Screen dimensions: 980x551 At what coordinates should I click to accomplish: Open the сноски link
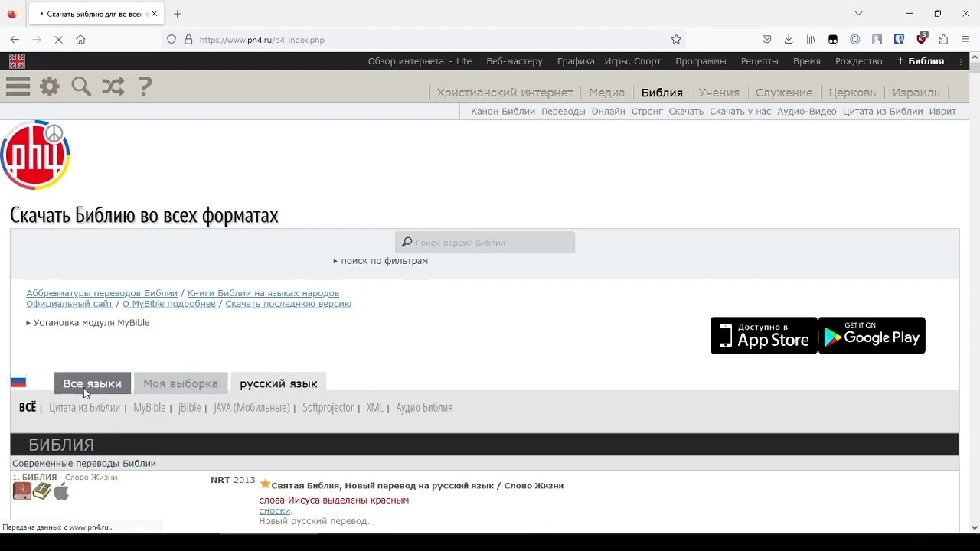(274, 510)
